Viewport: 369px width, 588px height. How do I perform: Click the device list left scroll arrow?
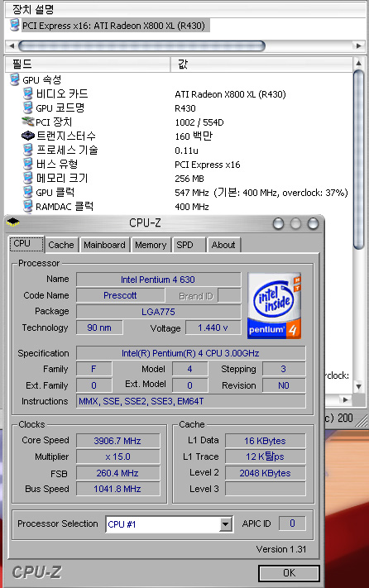click(12, 46)
